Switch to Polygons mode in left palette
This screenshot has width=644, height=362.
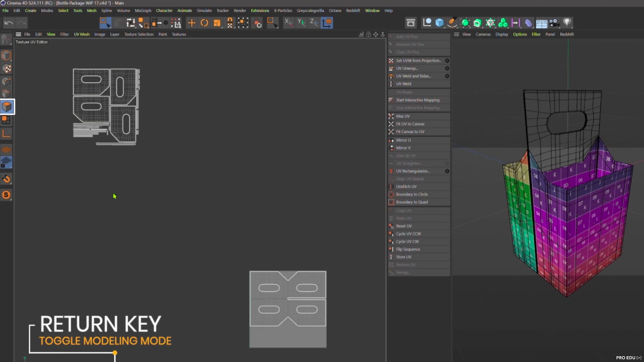(7, 107)
